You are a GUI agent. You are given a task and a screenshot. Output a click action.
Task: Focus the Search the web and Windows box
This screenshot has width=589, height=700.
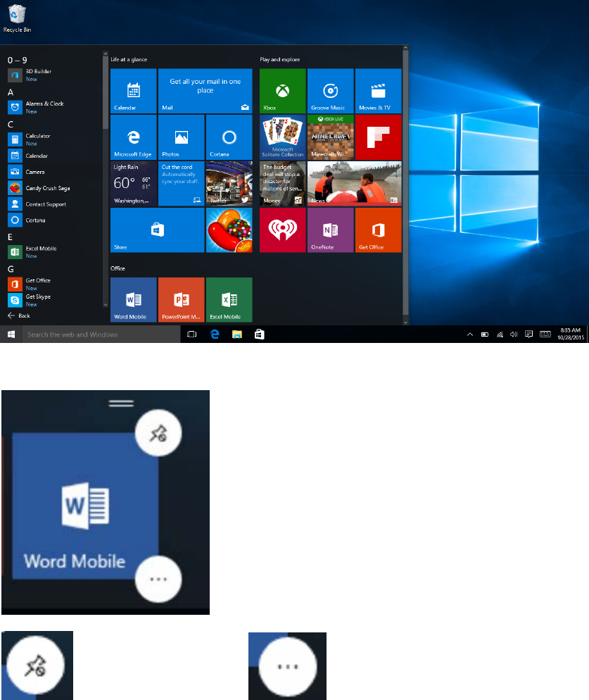(x=101, y=335)
